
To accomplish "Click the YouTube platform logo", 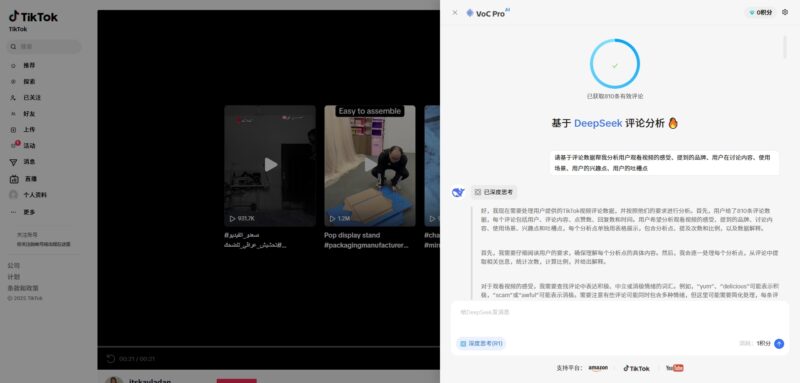I will click(674, 368).
